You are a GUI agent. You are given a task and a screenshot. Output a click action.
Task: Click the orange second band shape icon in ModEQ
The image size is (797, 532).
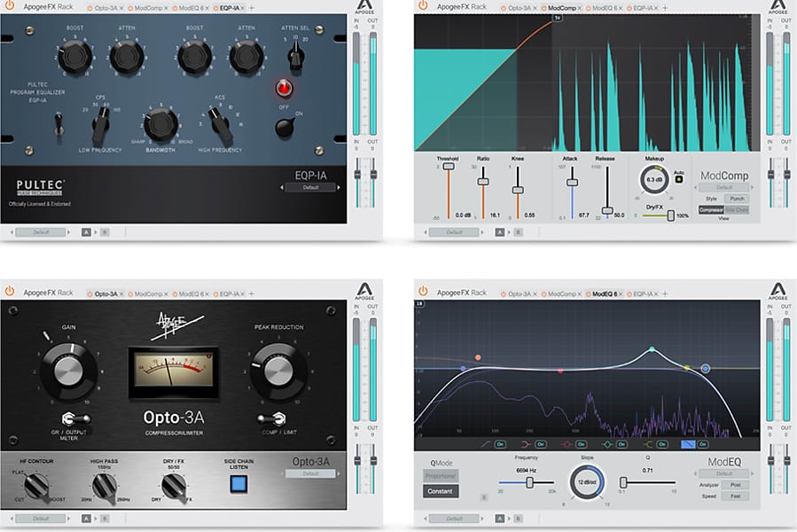[x=526, y=444]
